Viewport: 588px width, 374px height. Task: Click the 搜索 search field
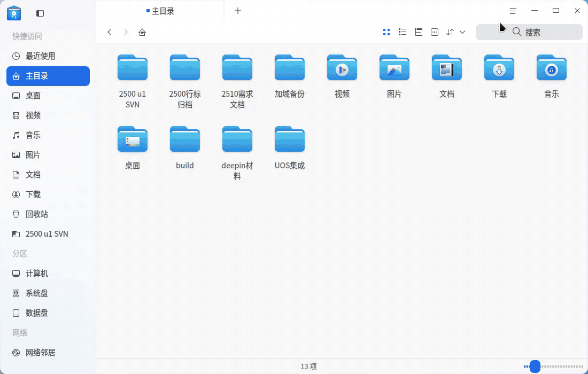(x=529, y=32)
